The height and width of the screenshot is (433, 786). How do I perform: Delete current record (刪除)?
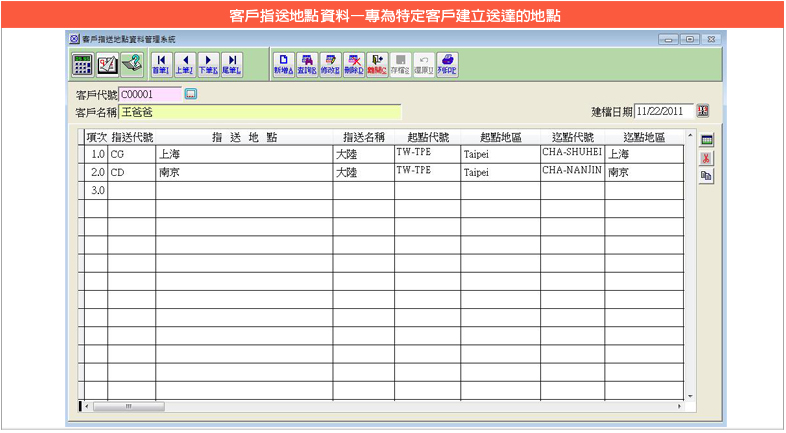tap(353, 65)
